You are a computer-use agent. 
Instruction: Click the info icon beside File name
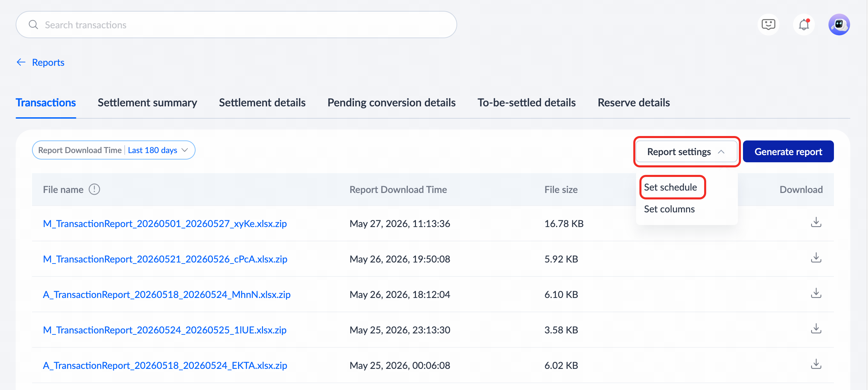pos(94,189)
